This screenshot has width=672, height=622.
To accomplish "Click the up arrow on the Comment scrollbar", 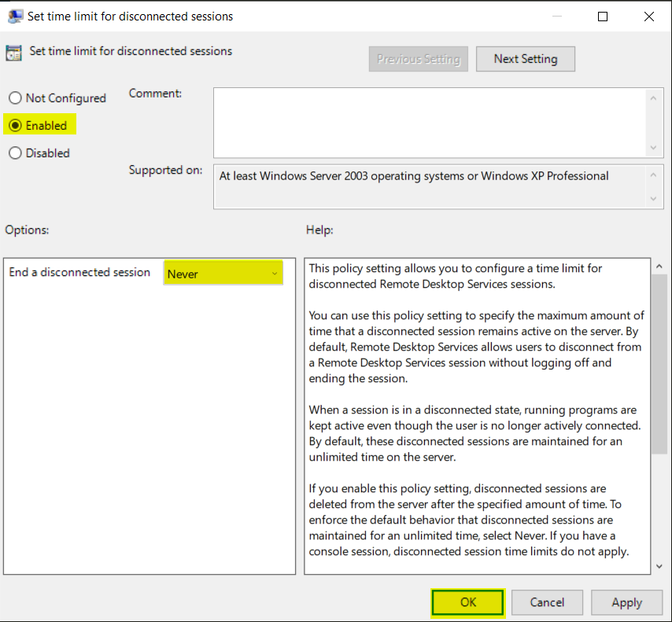I will (654, 98).
